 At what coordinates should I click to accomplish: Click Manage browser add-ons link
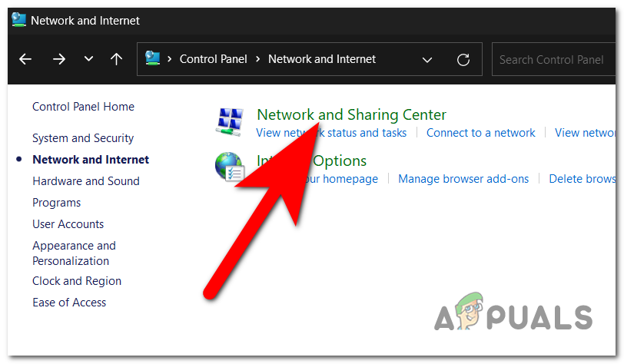pos(463,179)
